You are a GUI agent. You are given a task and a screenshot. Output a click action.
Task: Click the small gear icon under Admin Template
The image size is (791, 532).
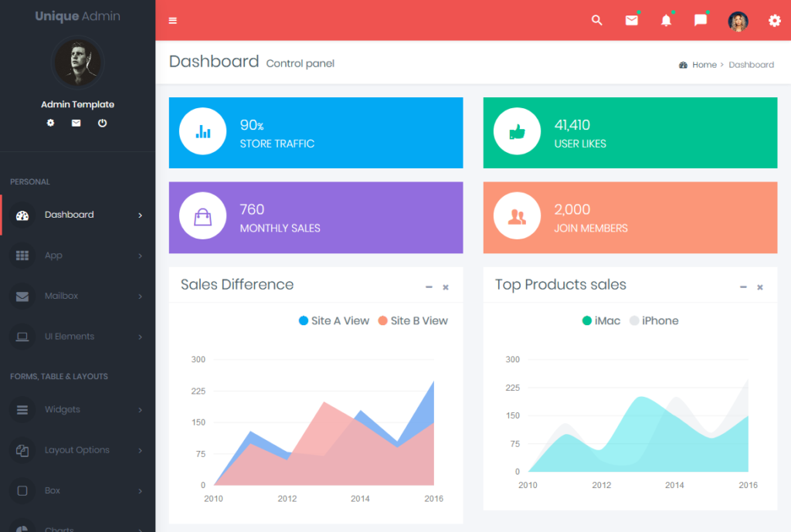(51, 123)
